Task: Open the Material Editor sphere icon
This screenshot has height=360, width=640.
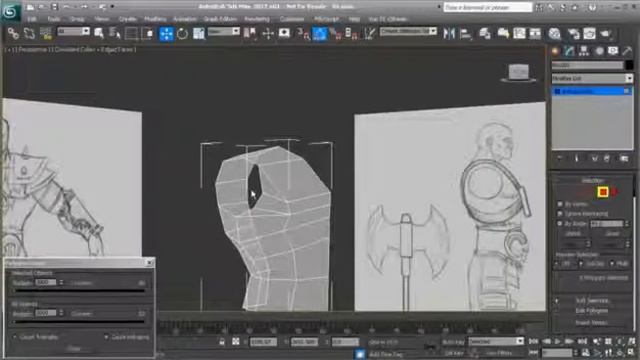Action: coord(554,33)
